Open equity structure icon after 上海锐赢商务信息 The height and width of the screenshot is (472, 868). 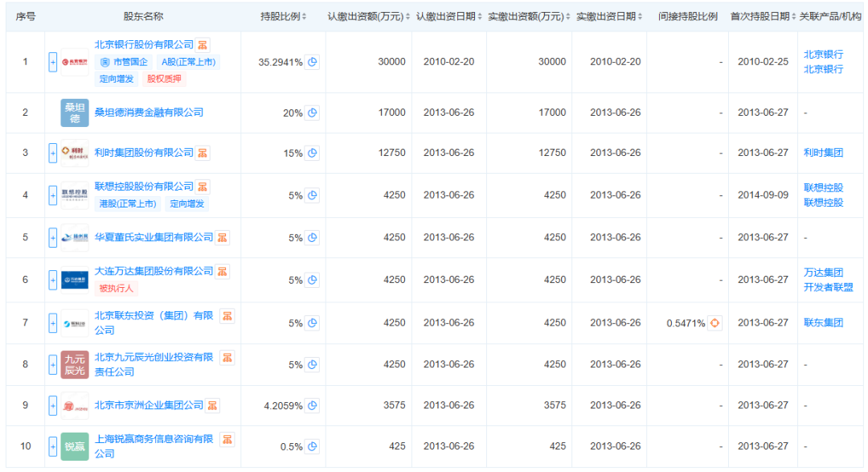(x=227, y=440)
